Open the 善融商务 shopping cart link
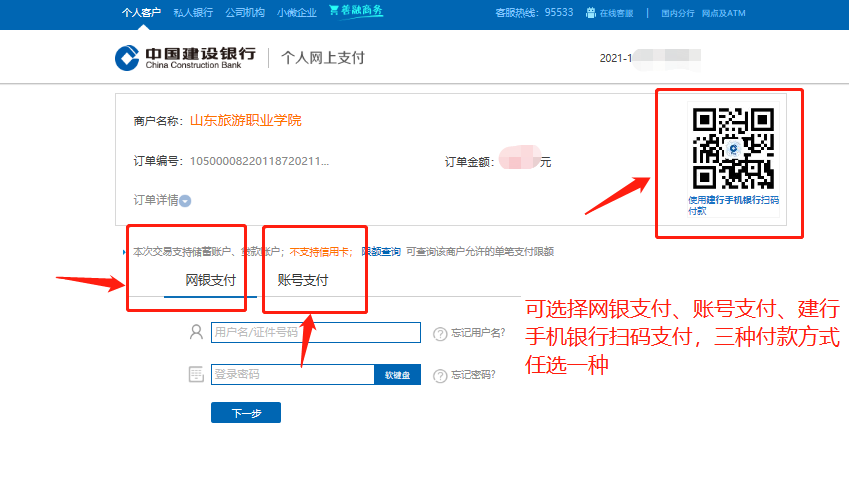849x499 pixels. pos(356,10)
